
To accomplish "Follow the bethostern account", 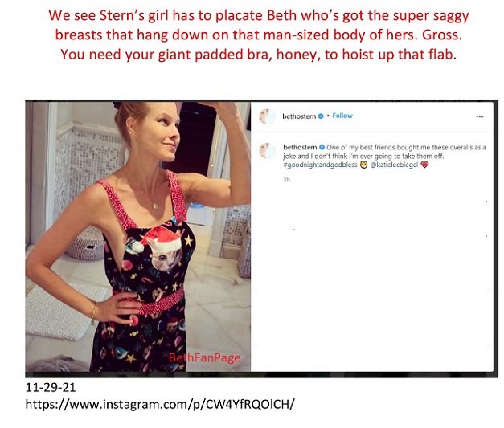I will (342, 116).
